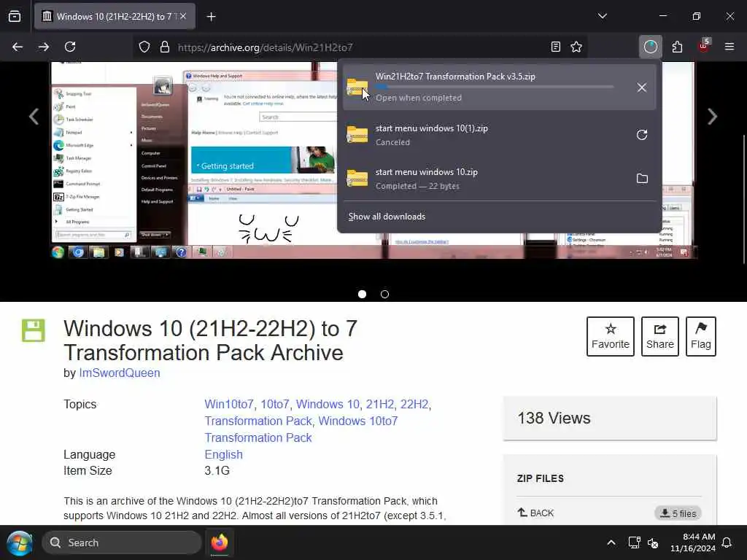Click the address bar URL field

360,47
